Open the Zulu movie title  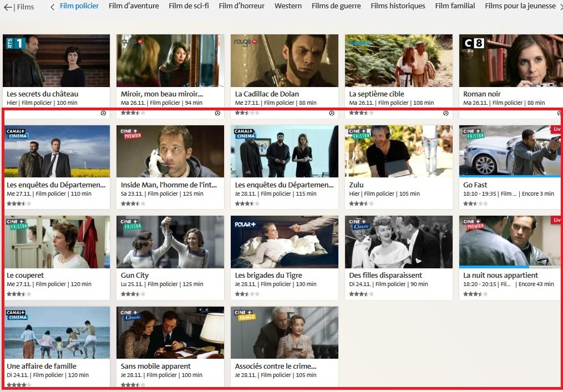click(357, 185)
